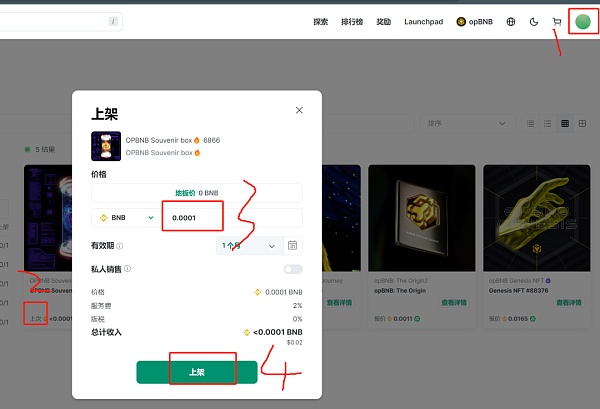Open the 排行榜 rankings menu
600x409 pixels.
click(x=352, y=22)
